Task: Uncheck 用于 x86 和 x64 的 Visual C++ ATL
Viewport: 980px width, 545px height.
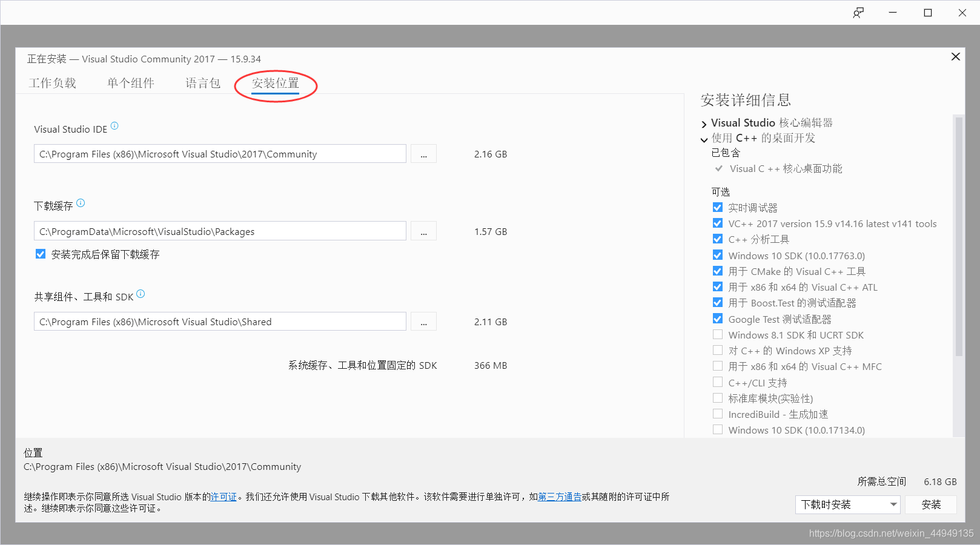Action: coord(718,286)
